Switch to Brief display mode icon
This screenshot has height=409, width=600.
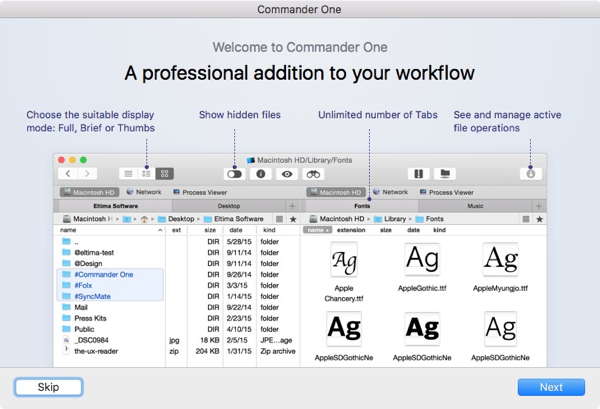[x=146, y=174]
